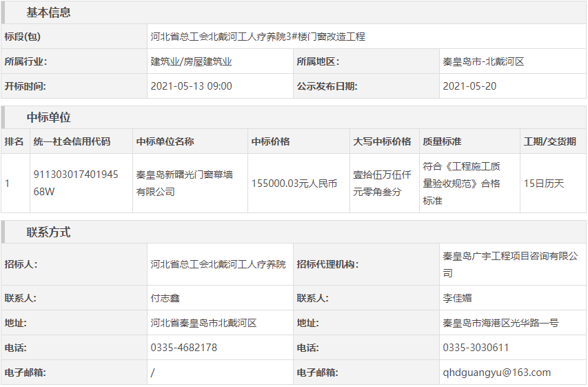Click the agency's 电话 label
The image size is (588, 387).
[307, 348]
